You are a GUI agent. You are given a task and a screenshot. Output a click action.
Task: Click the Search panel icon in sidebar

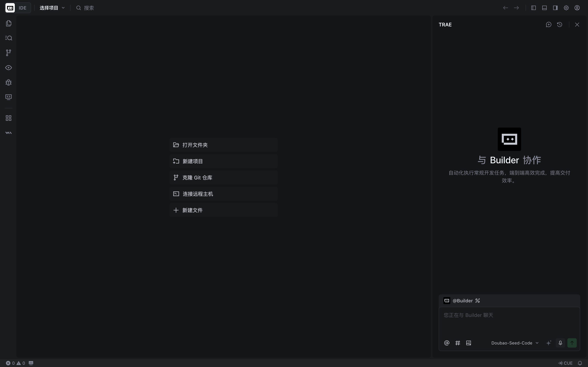[x=9, y=38]
